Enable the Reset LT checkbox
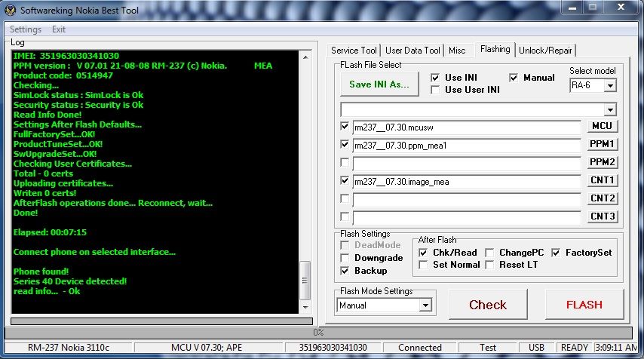 point(489,265)
